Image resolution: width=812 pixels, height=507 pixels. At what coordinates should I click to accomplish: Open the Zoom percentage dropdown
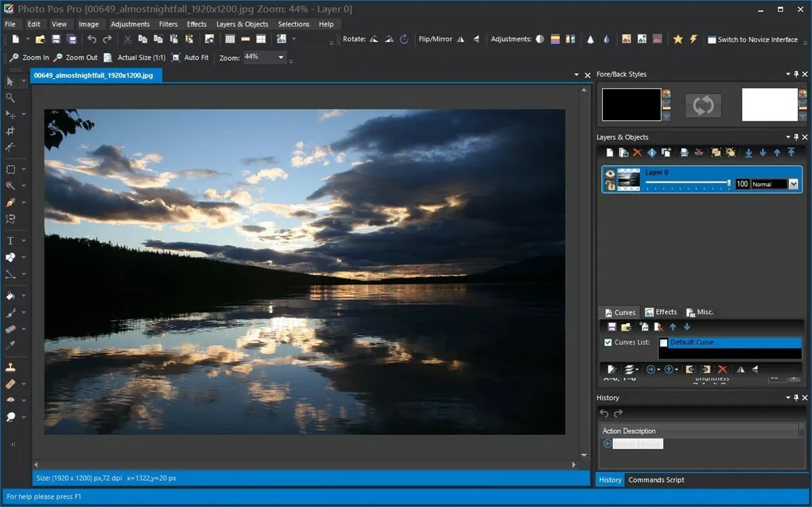coord(281,58)
